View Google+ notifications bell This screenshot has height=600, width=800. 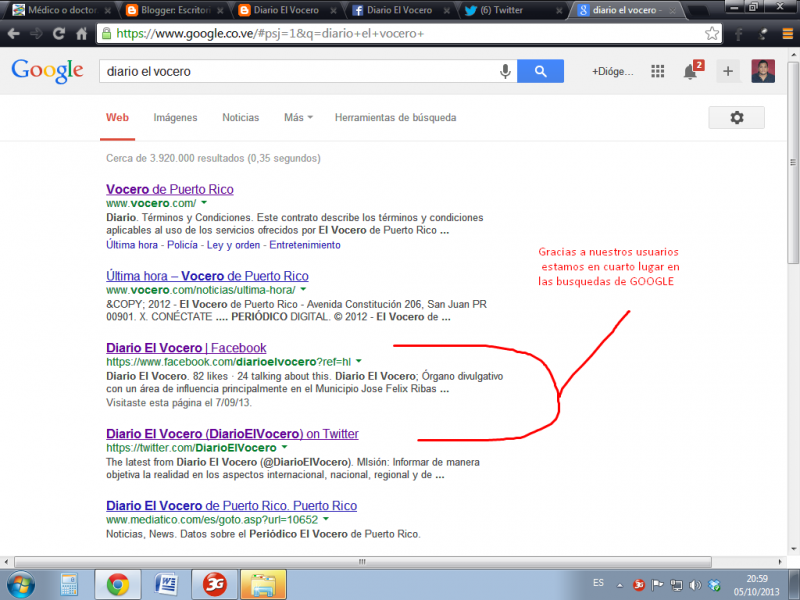coord(690,71)
